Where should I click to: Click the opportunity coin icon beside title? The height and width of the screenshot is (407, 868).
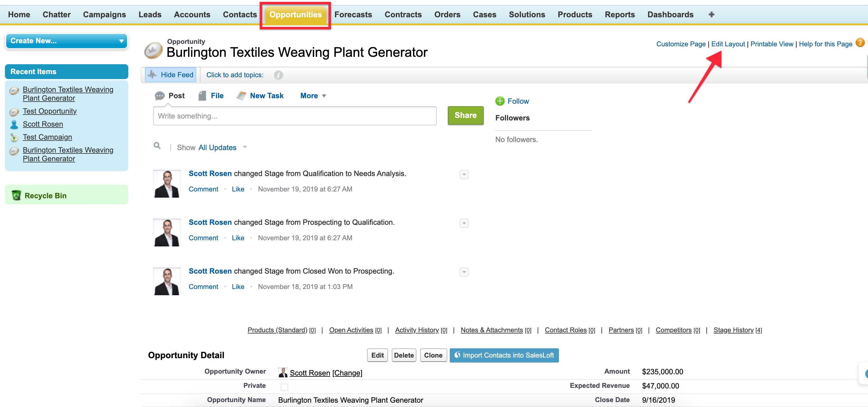coord(153,50)
